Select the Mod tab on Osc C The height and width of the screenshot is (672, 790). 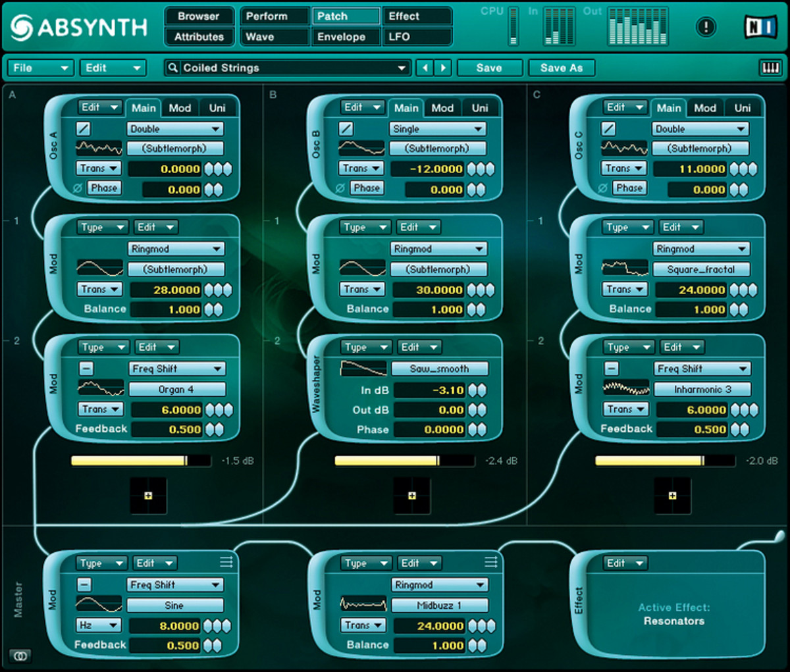click(705, 107)
